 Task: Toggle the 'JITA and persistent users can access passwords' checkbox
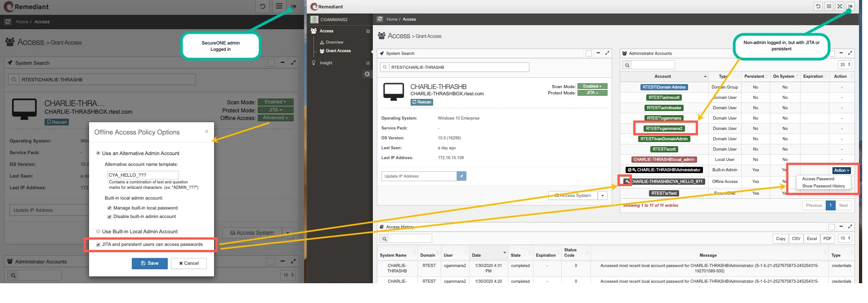98,245
